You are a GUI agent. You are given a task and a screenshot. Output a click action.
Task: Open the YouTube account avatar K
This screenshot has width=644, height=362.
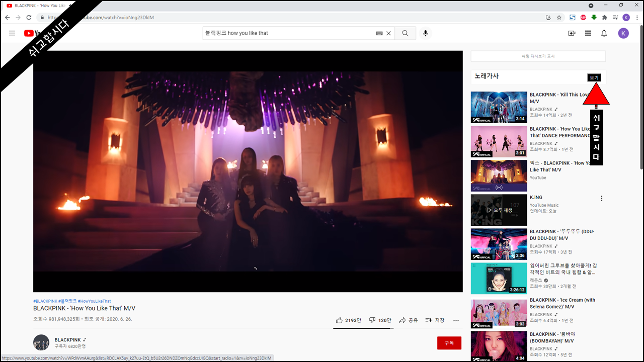click(x=623, y=33)
